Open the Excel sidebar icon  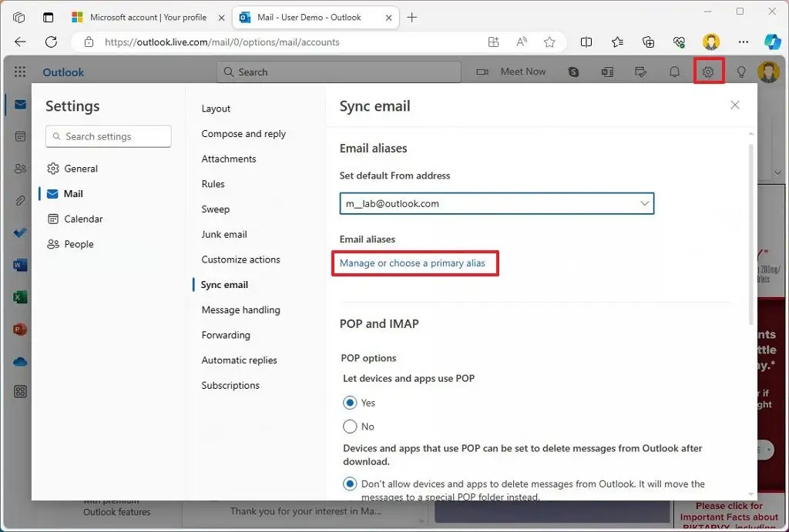pyautogui.click(x=19, y=297)
